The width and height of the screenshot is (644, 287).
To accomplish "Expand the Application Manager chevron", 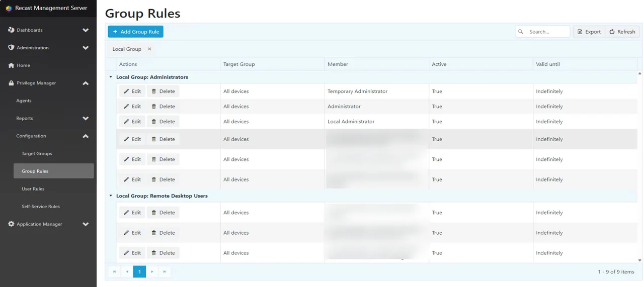I will point(86,224).
